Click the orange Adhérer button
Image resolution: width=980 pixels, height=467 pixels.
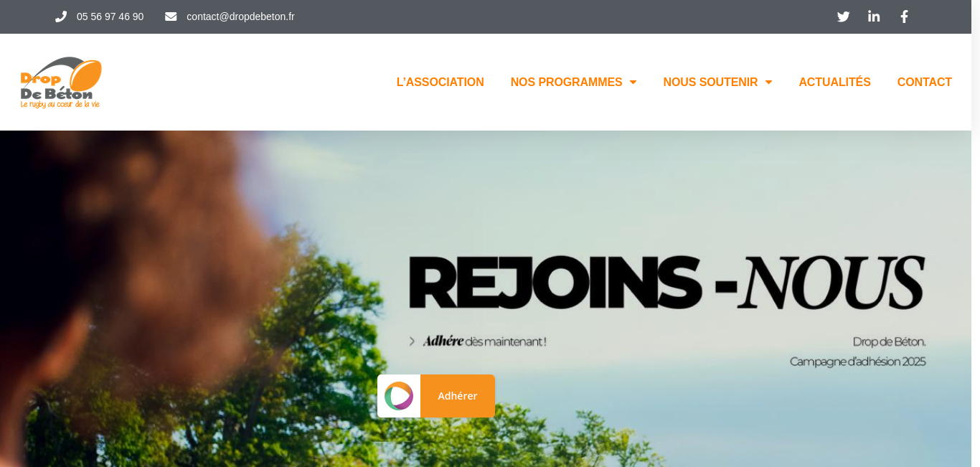[x=458, y=396]
